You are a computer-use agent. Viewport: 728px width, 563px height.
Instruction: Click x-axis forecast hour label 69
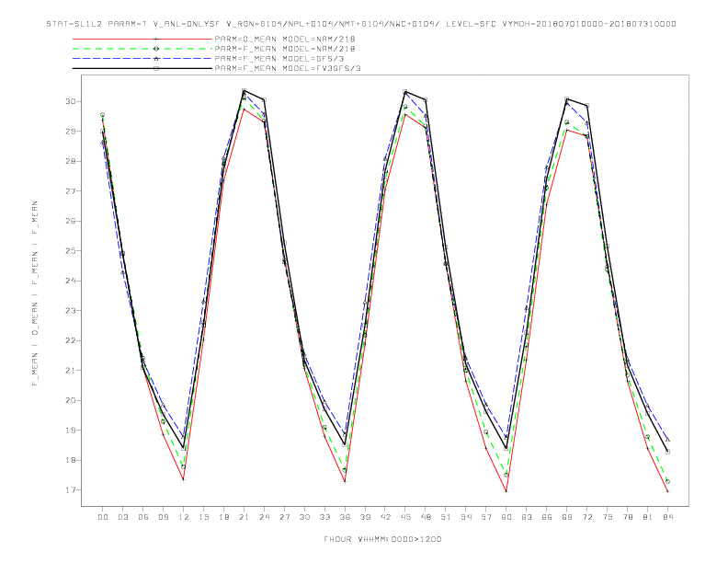tap(567, 517)
